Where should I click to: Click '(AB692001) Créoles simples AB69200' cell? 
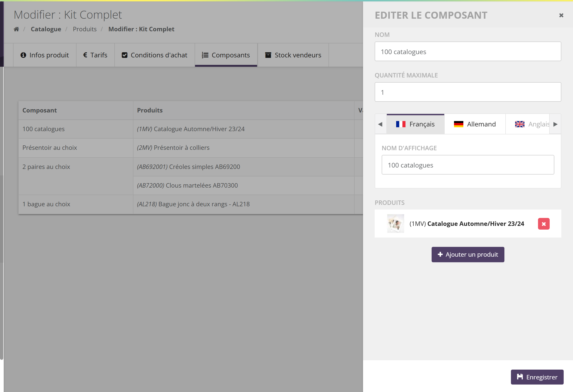coord(244,167)
